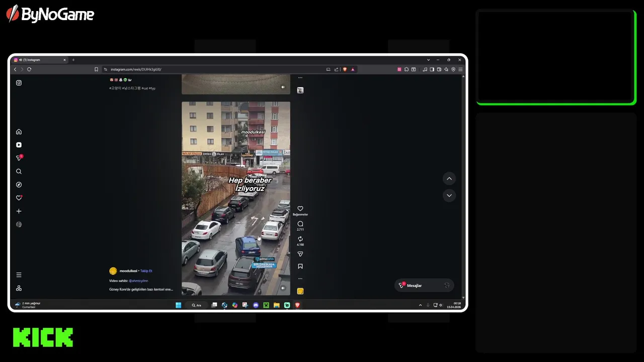Screen dimensions: 644x362
Task: Mute or unmute the current reel
Action: pyautogui.click(x=283, y=288)
